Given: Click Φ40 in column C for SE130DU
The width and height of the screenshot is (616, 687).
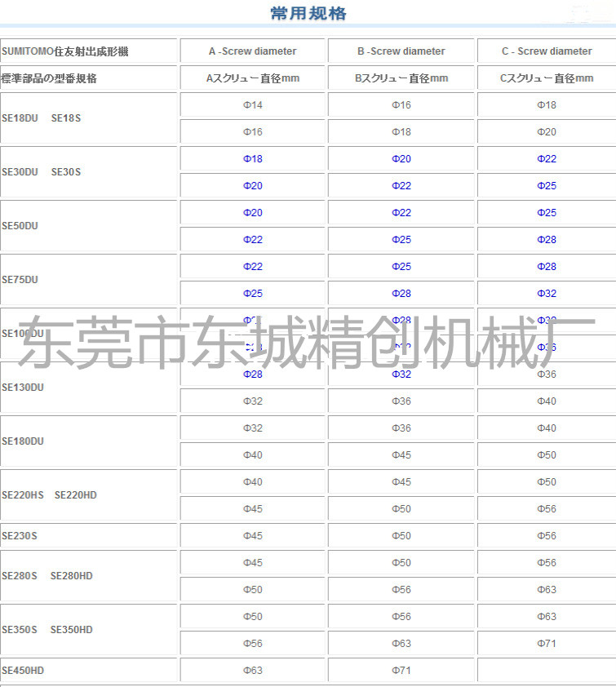Looking at the screenshot, I should pyautogui.click(x=547, y=401).
